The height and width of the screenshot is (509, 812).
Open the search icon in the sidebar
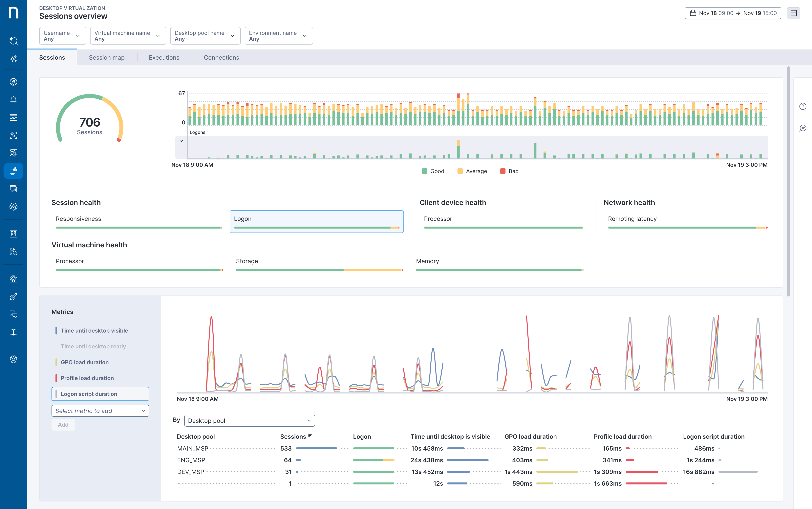tap(13, 41)
